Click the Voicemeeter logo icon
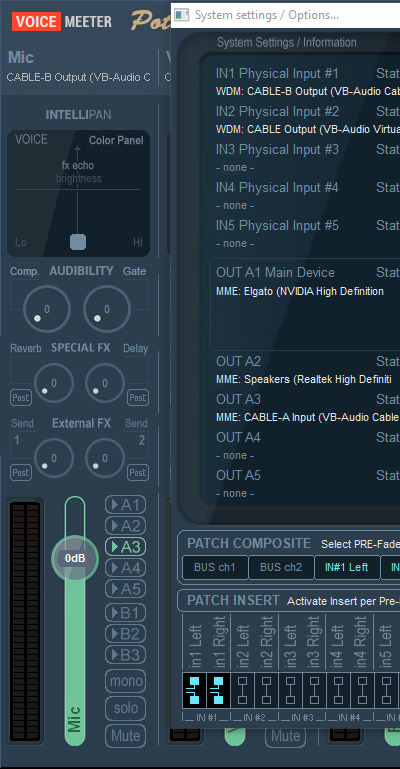This screenshot has width=400, height=769. (62, 22)
